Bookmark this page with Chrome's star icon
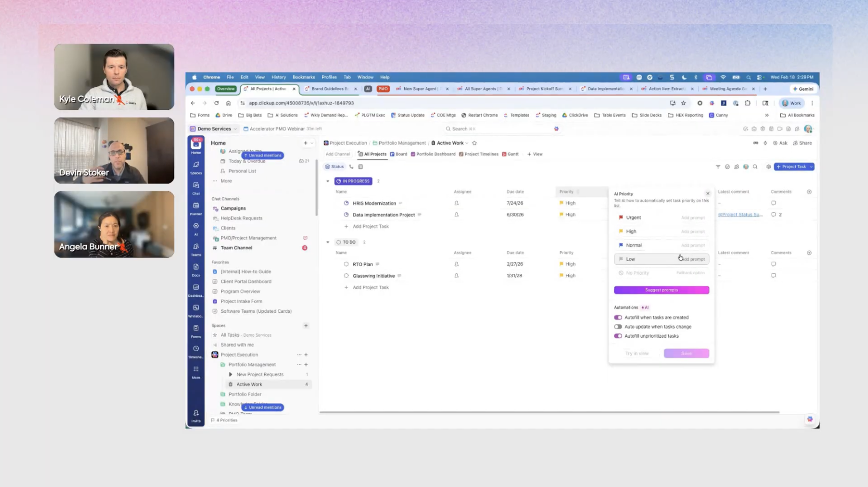The width and height of the screenshot is (868, 487). point(683,103)
